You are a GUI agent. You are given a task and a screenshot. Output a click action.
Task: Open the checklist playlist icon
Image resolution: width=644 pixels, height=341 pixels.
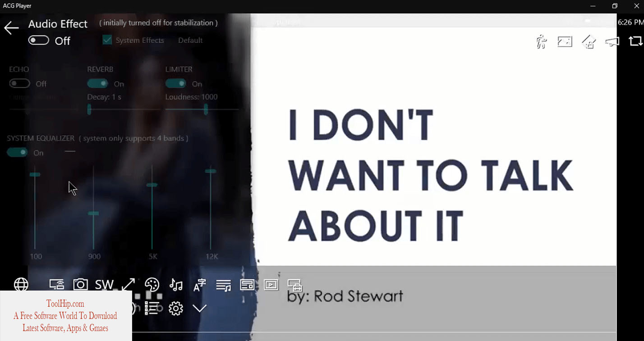(x=152, y=309)
